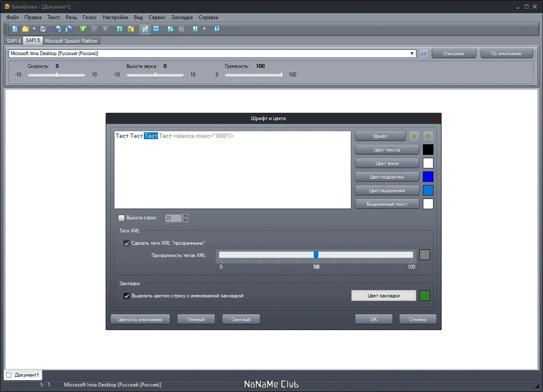This screenshot has height=392, width=543.
Task: Click the Цвета по умолчанию button
Action: [140, 319]
